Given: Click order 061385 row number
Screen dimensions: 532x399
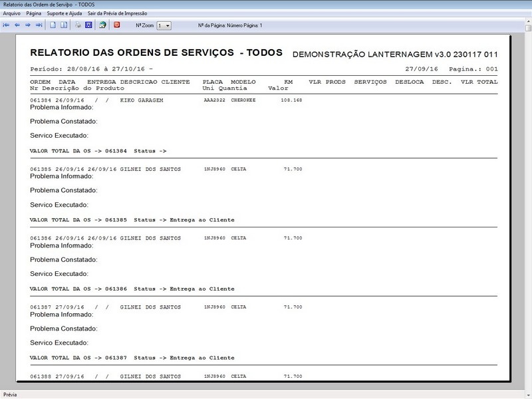Looking at the screenshot, I should 41,170.
